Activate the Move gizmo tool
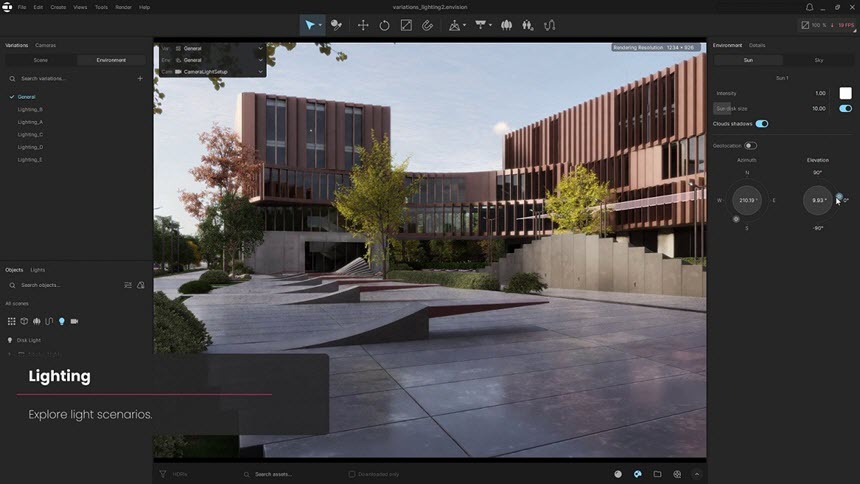This screenshot has width=860, height=484. click(363, 25)
